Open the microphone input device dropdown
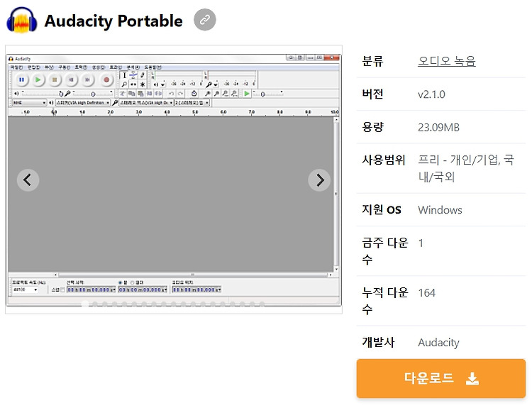The width and height of the screenshot is (532, 408). pos(147,102)
